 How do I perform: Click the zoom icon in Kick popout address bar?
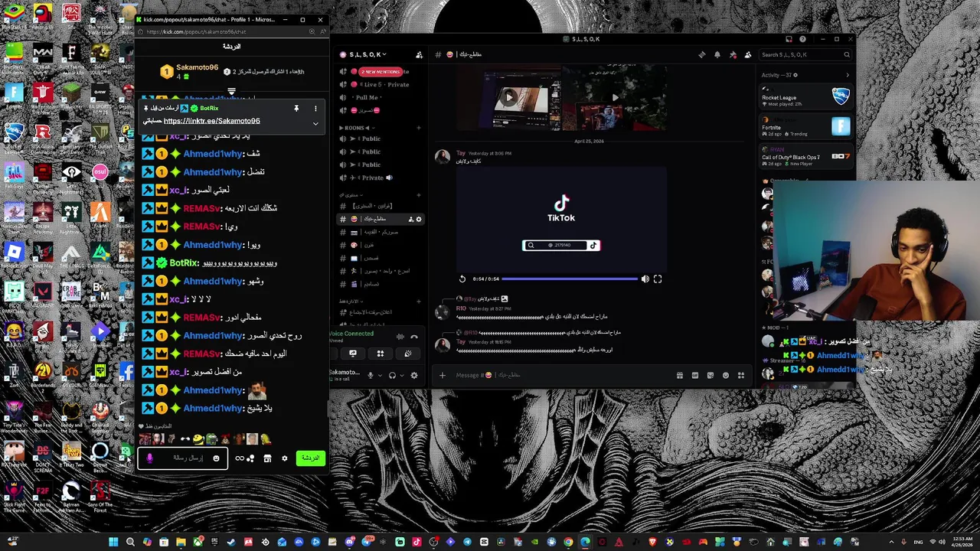click(312, 32)
